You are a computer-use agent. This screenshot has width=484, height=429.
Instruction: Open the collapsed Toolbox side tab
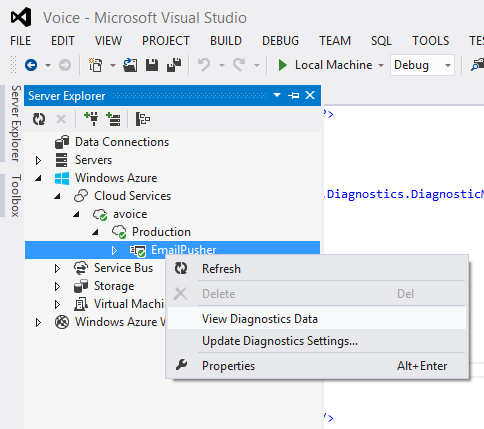click(x=16, y=196)
